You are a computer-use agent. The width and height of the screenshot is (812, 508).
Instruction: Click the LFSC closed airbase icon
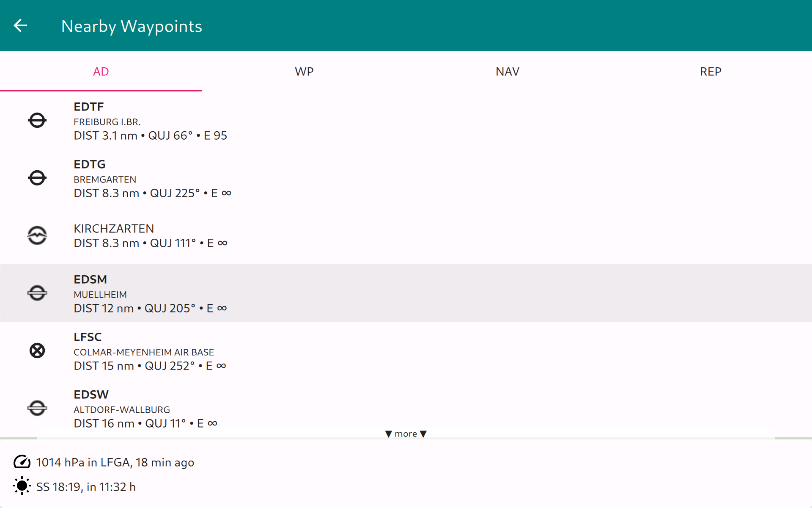pos(37,351)
